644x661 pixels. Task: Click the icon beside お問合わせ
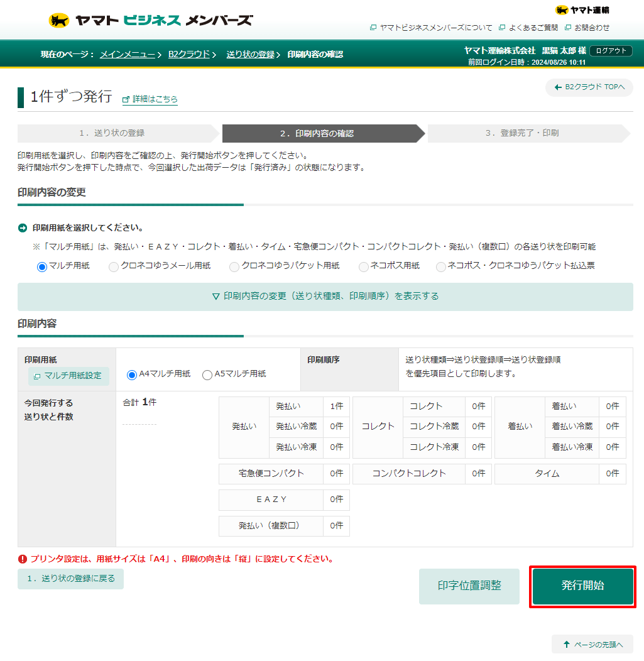(x=567, y=27)
